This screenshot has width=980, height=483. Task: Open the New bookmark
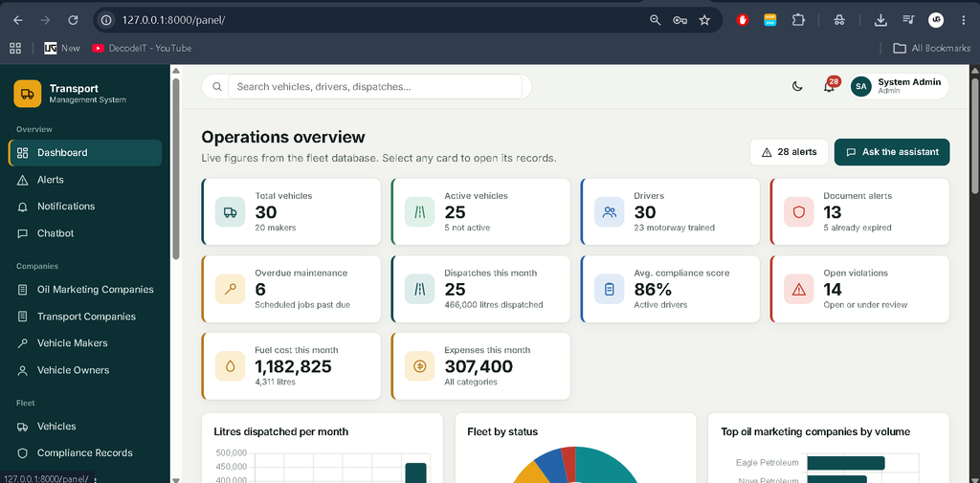tap(62, 48)
